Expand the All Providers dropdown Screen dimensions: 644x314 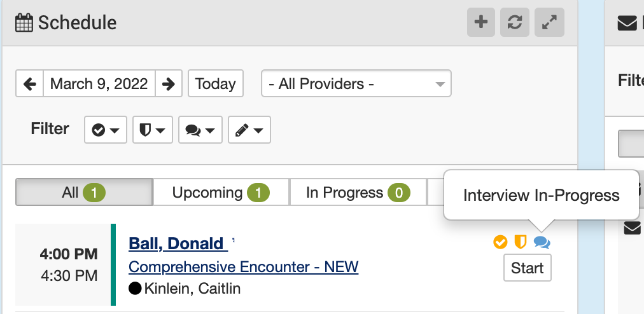356,84
